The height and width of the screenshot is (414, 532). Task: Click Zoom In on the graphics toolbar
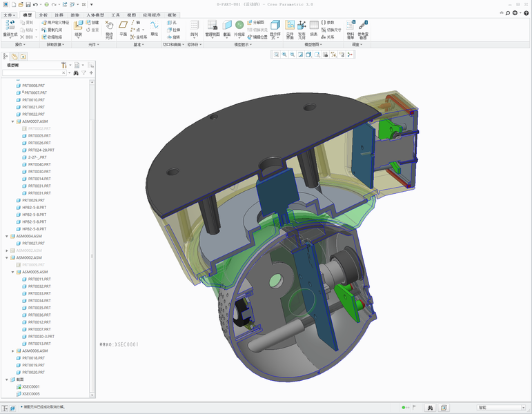click(284, 55)
